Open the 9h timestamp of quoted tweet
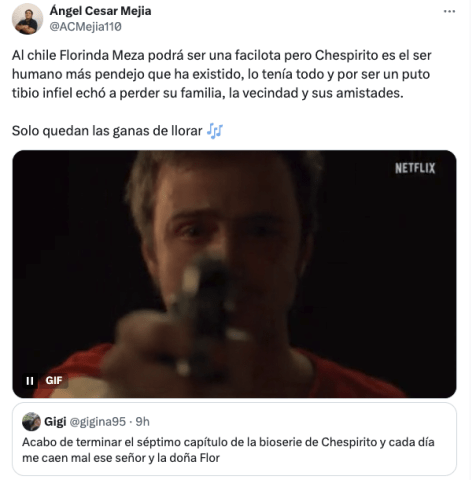476x480 pixels. pyautogui.click(x=142, y=422)
